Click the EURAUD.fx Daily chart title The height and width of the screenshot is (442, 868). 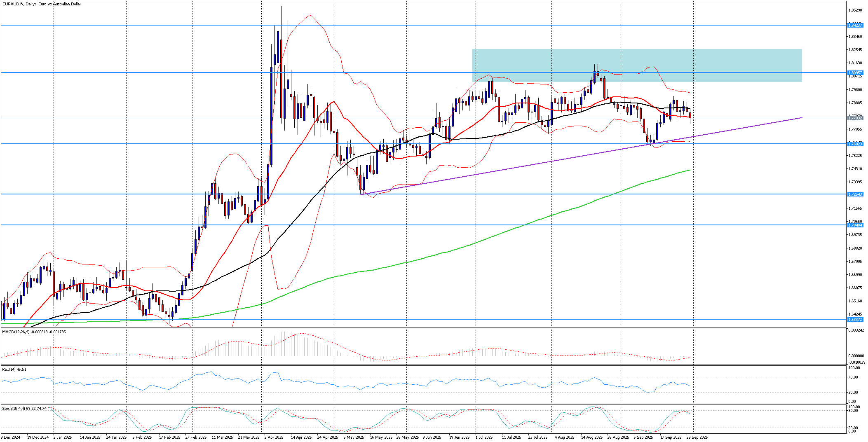[x=41, y=4]
